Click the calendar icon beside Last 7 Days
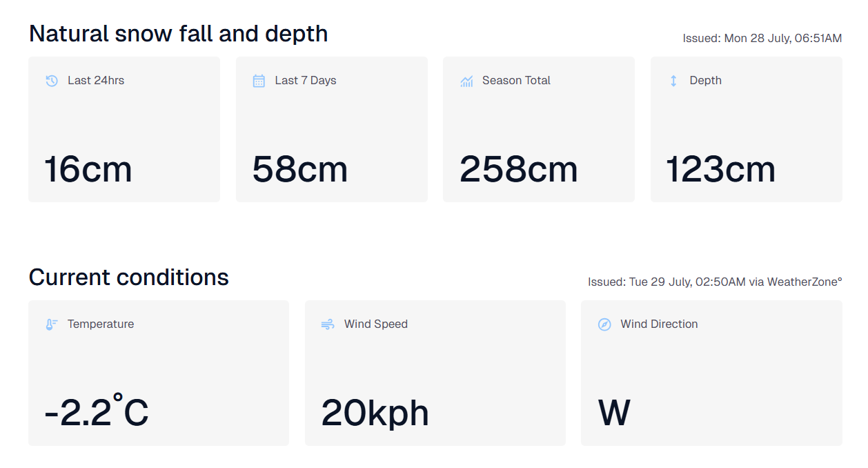 click(259, 81)
